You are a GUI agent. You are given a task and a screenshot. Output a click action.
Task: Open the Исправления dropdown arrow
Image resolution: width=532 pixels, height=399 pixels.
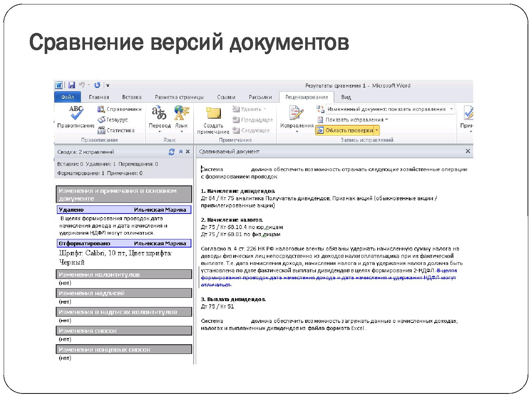click(297, 132)
